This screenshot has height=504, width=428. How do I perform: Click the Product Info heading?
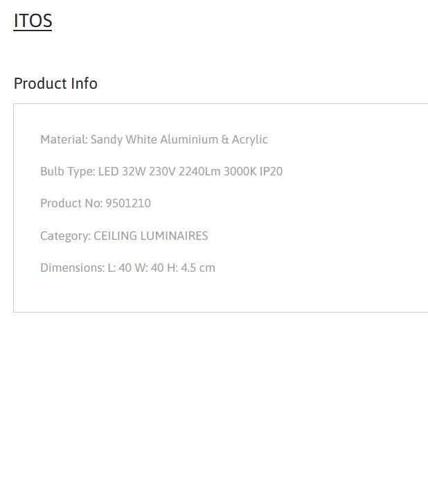55,84
